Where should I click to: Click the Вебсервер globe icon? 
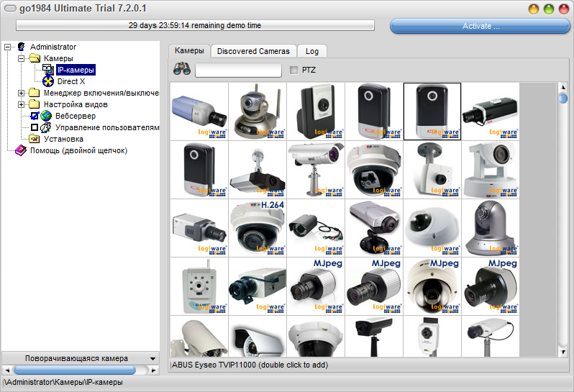pyautogui.click(x=46, y=116)
